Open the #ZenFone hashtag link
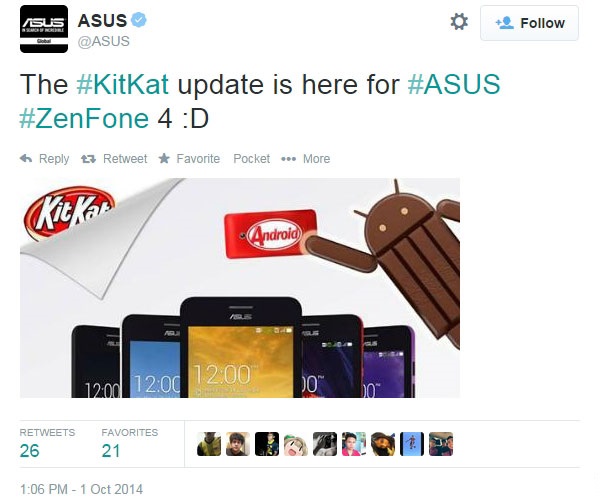This screenshot has height=500, width=600. click(84, 118)
